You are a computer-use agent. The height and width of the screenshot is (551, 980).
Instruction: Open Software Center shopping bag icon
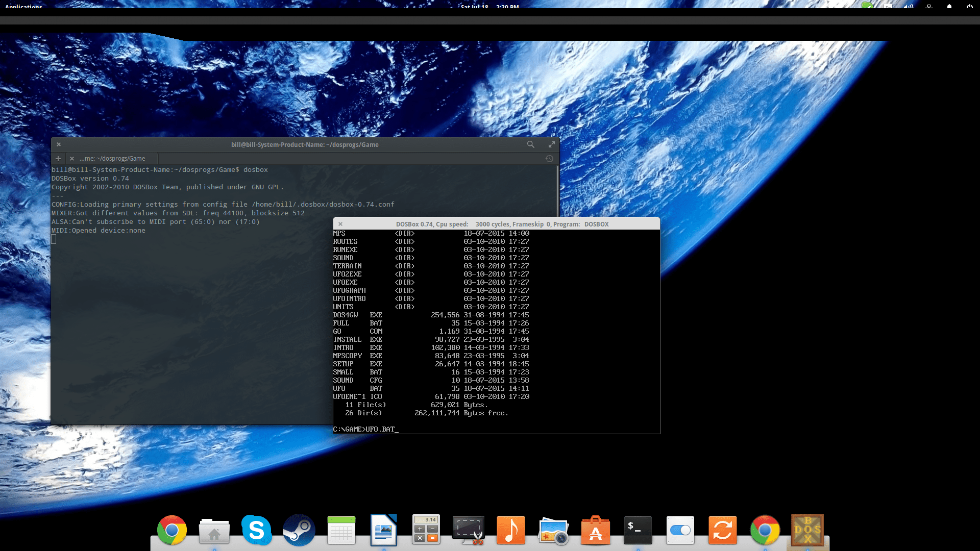[x=595, y=530]
